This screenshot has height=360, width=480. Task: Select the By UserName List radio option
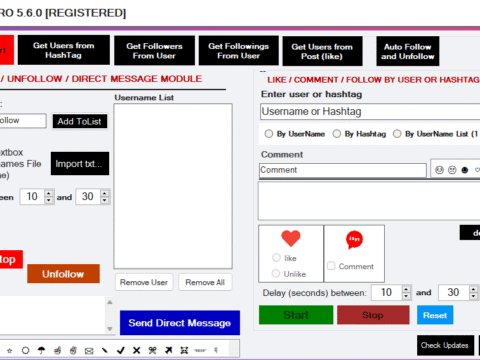(397, 134)
